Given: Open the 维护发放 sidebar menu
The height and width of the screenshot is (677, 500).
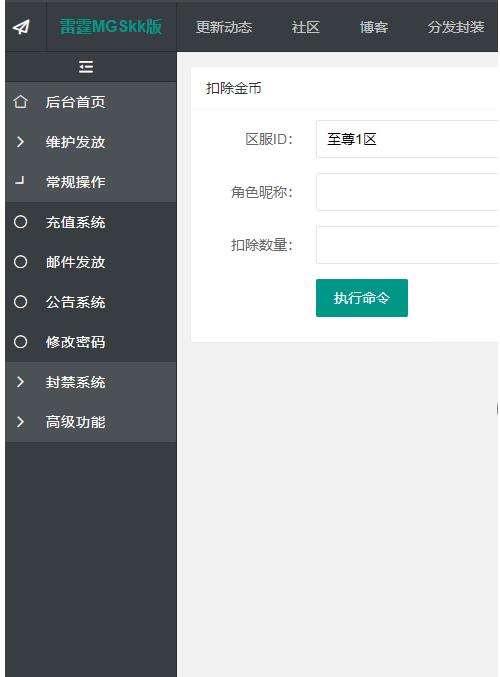Looking at the screenshot, I should coord(76,142).
